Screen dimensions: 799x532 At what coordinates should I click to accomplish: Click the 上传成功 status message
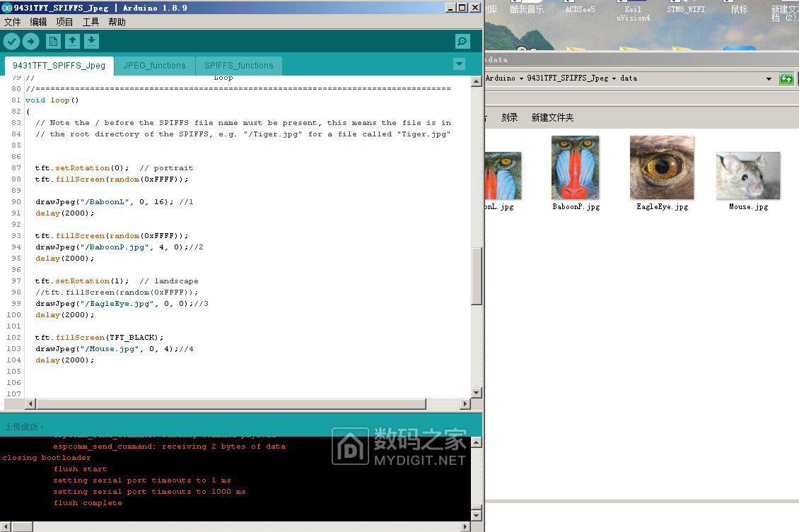(23, 427)
